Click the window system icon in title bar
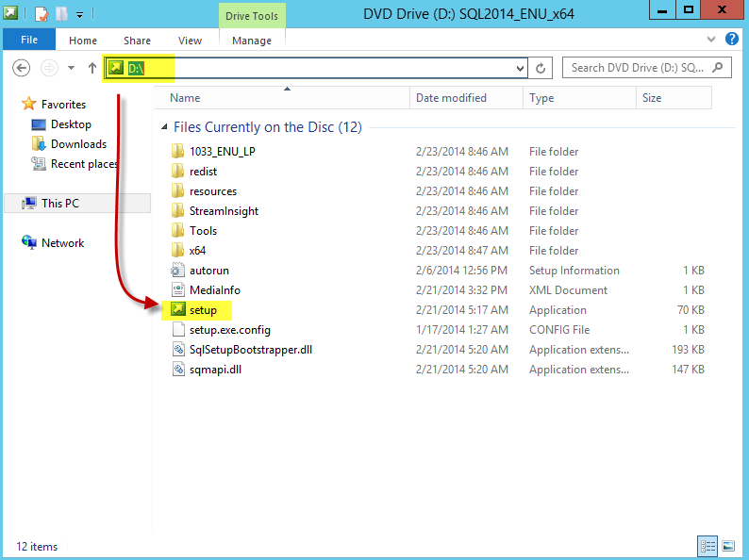 [x=10, y=12]
